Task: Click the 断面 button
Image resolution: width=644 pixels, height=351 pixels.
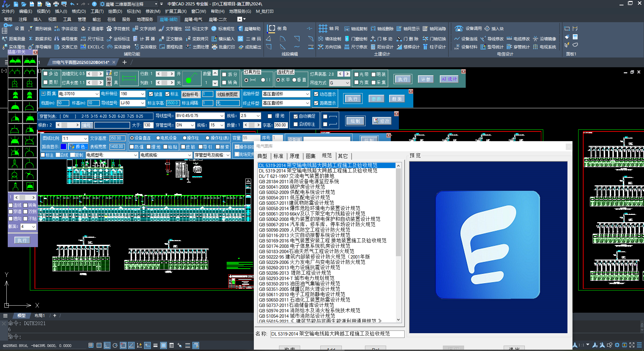Action: point(397,99)
